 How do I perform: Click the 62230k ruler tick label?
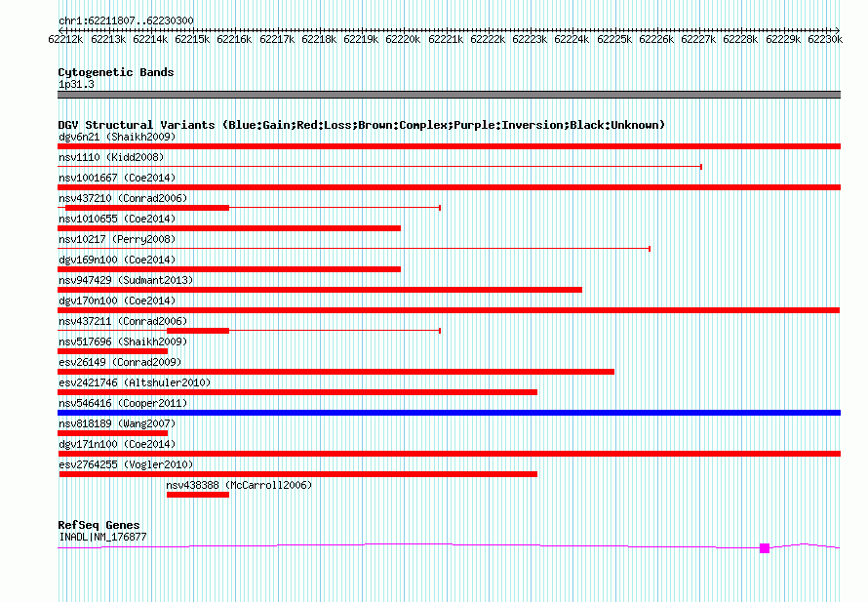[825, 39]
